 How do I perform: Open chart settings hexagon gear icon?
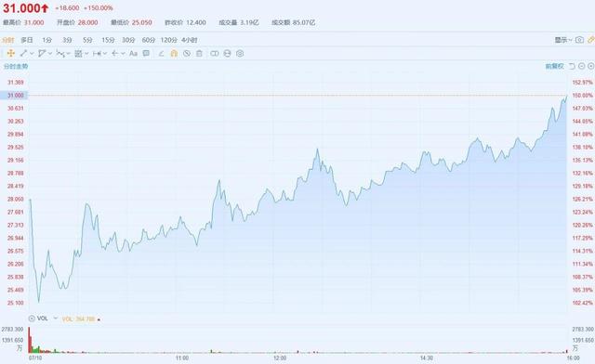(x=240, y=54)
